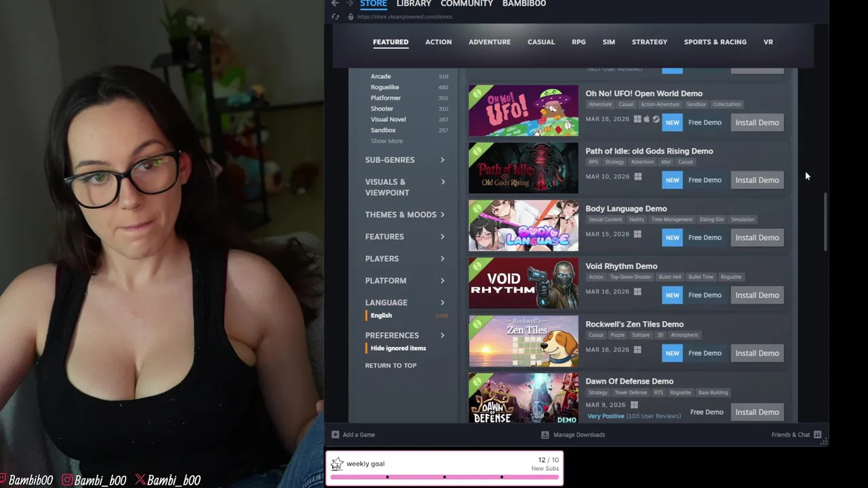Open the COMMUNITY menu
This screenshot has width=868, height=488.
click(467, 4)
